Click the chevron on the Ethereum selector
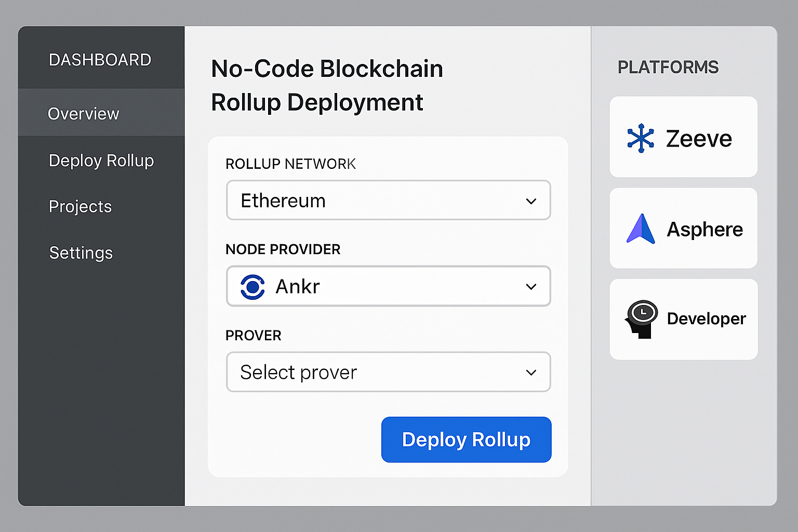 (531, 201)
